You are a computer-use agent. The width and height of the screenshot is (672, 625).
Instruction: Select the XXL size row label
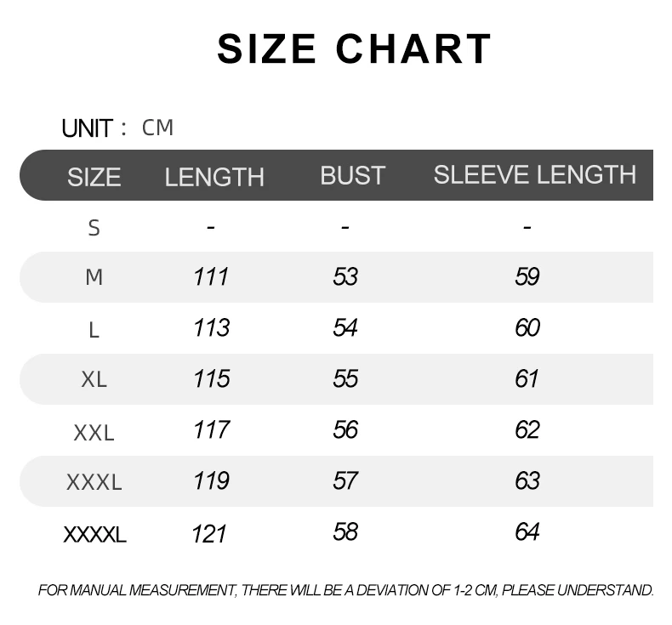point(94,433)
